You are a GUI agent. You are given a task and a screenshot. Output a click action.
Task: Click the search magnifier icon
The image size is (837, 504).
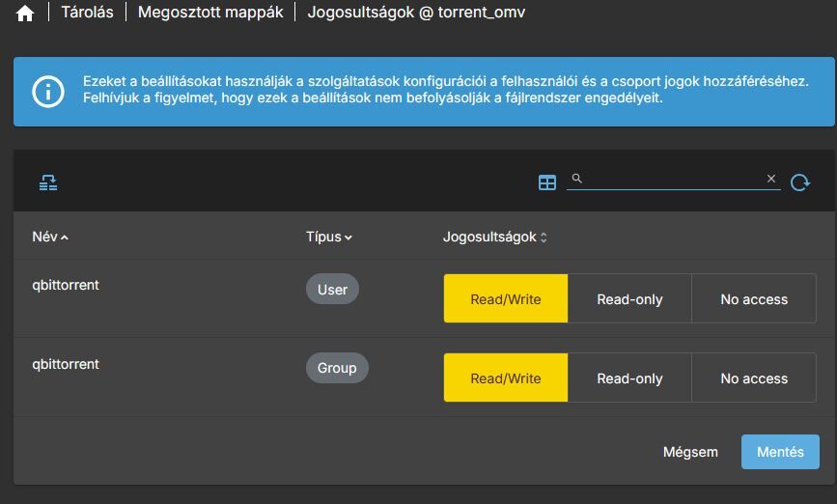point(577,179)
